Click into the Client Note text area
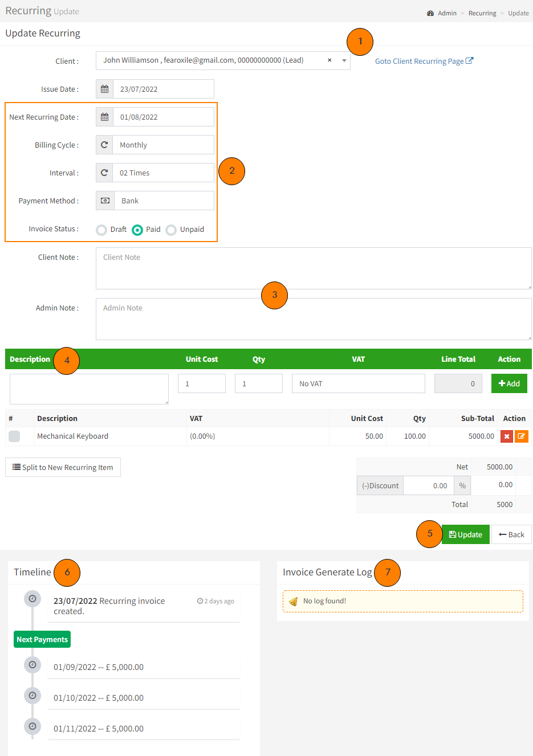 point(313,268)
